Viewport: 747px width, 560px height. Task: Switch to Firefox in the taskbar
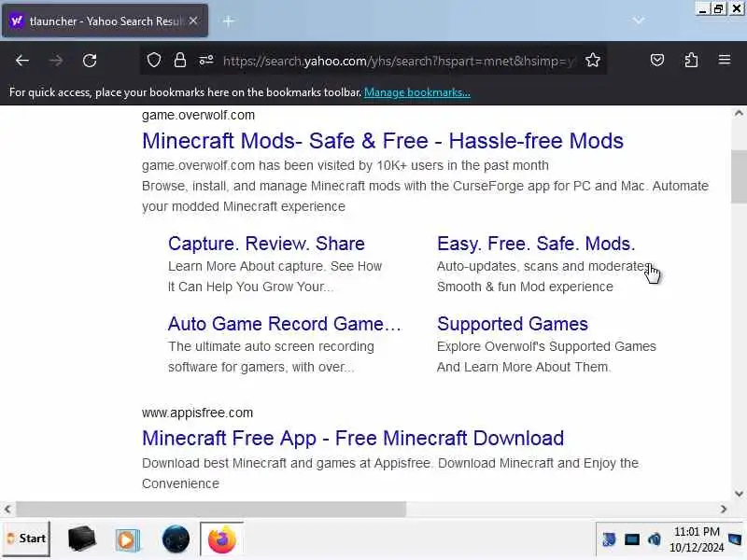(x=221, y=539)
